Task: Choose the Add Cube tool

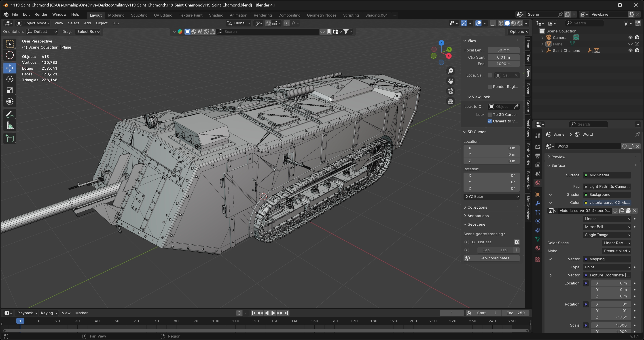Action: tap(10, 139)
